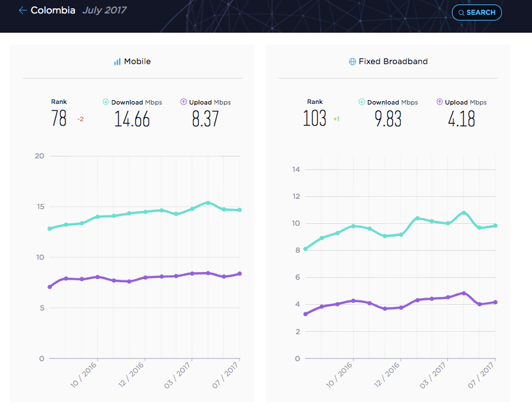Image resolution: width=532 pixels, height=417 pixels.
Task: Click the July 2017 date label
Action: (104, 10)
